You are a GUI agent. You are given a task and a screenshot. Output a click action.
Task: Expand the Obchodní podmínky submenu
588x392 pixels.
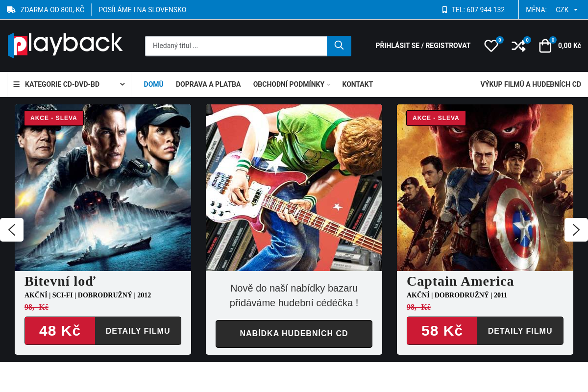click(x=292, y=84)
